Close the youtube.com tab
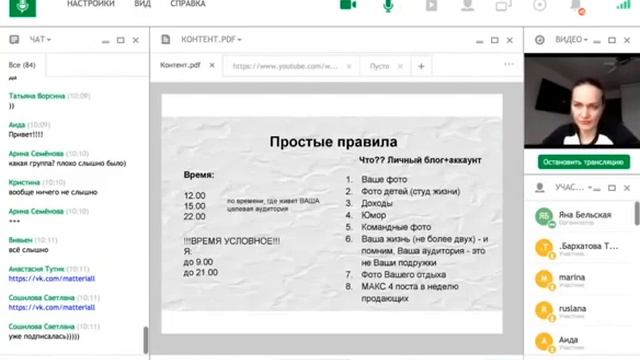 point(349,66)
